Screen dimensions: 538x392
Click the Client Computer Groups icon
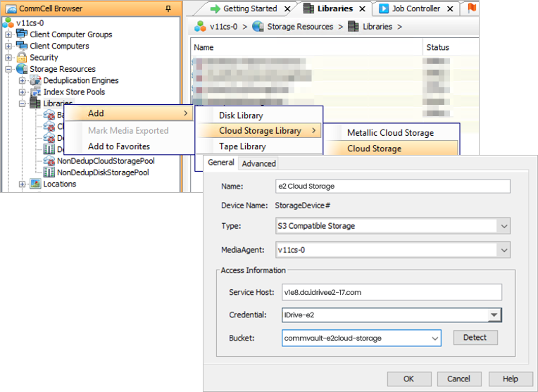pyautogui.click(x=22, y=34)
